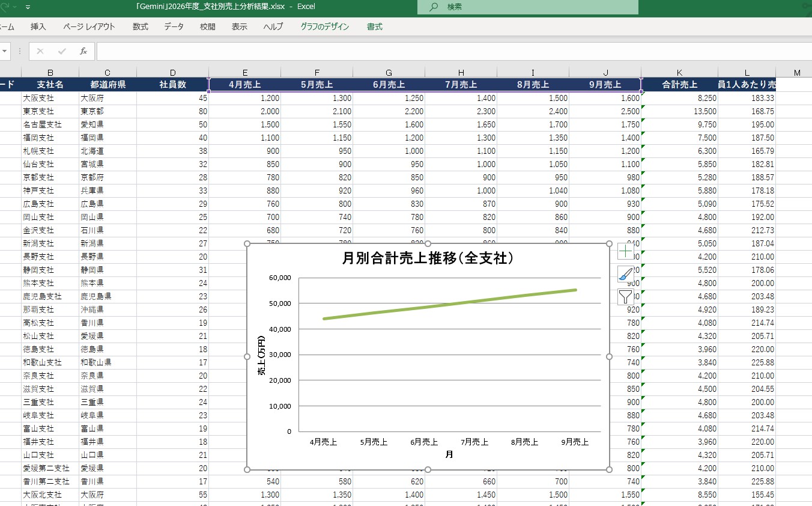Select column C header

pyautogui.click(x=108, y=73)
